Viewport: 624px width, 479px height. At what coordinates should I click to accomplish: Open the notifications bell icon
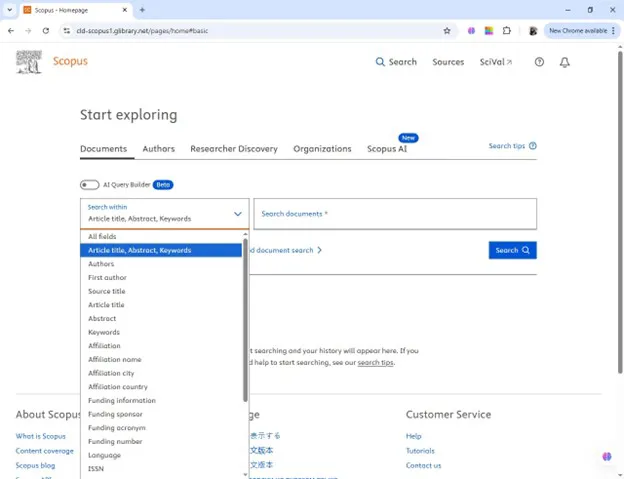pyautogui.click(x=564, y=62)
